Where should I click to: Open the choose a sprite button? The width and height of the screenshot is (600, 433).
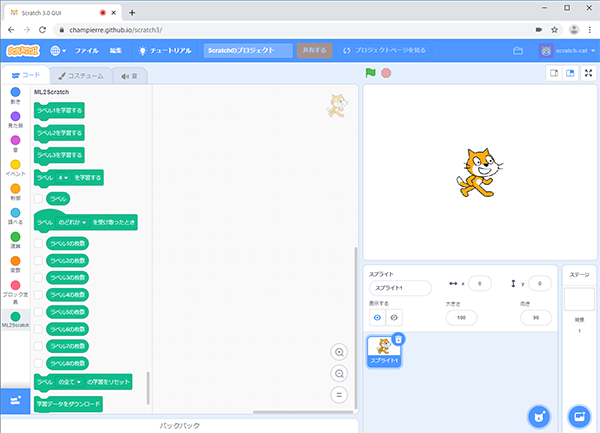(539, 417)
